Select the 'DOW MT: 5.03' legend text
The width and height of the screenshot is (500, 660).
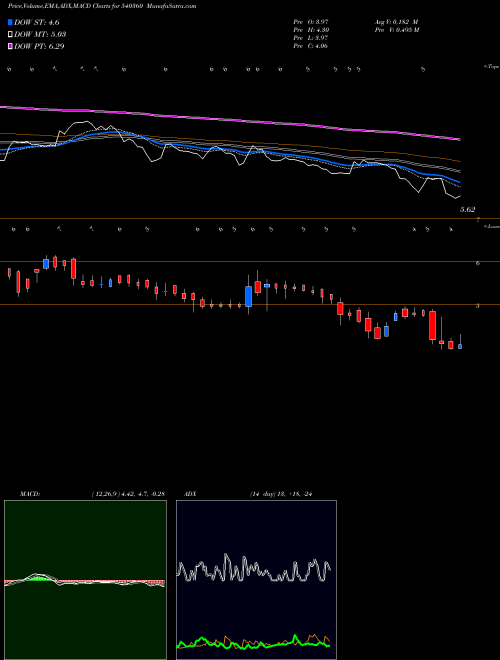pos(40,34)
